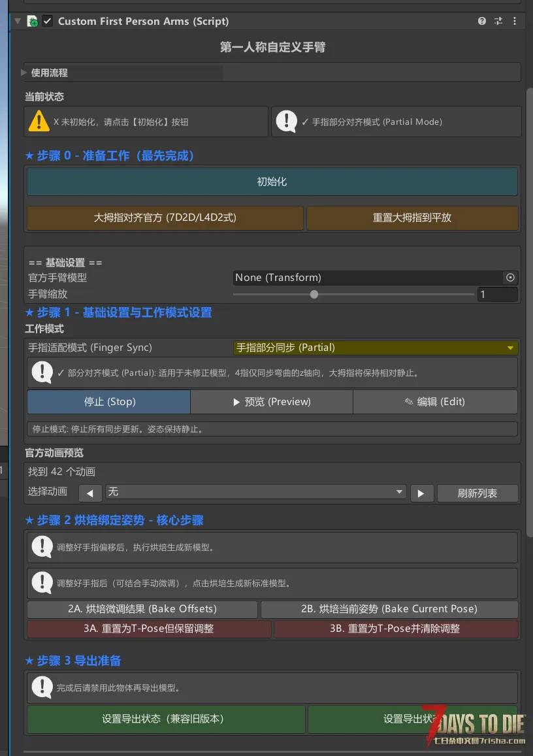Click the 手臂缩放 value input field
Image resolution: width=533 pixels, height=756 pixels.
click(x=496, y=295)
